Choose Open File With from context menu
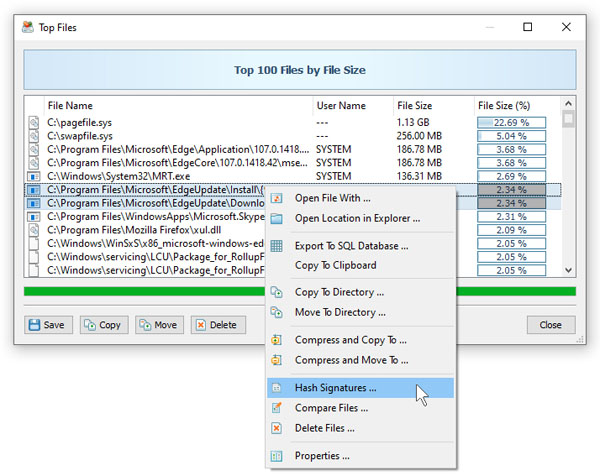Screen dimensions: 600x476 tap(360, 198)
